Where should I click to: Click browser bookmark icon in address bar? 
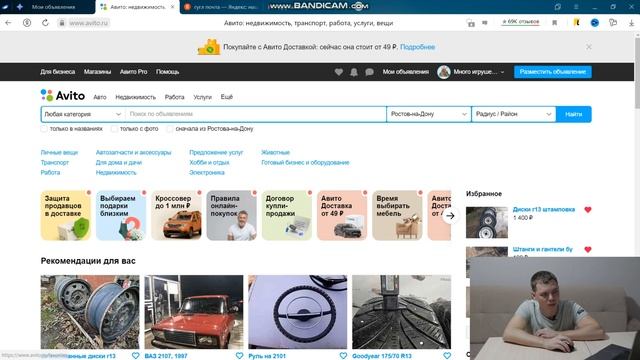[554, 23]
